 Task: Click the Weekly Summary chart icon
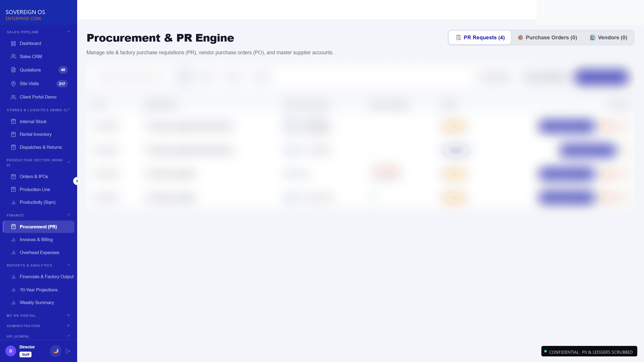(13, 303)
